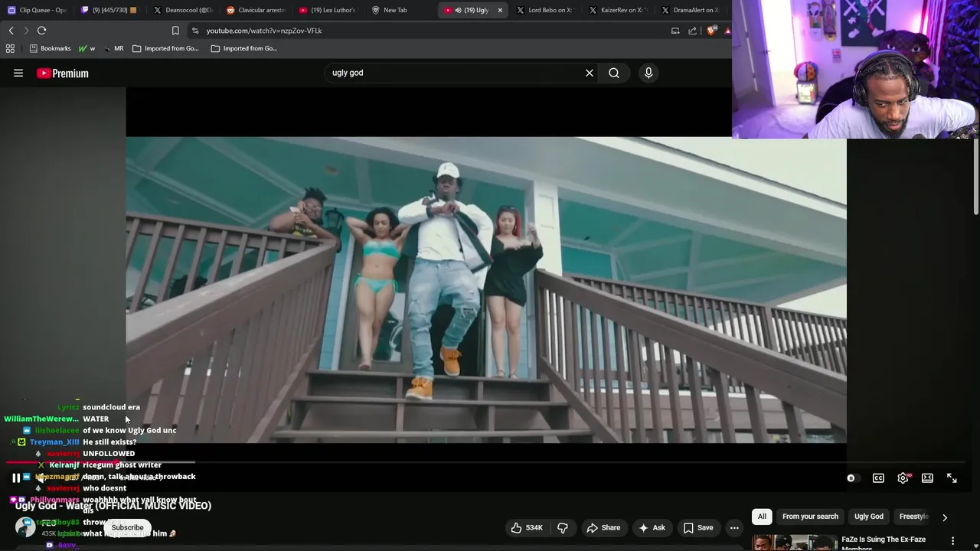Switch to Deansocool X tab

click(182, 10)
